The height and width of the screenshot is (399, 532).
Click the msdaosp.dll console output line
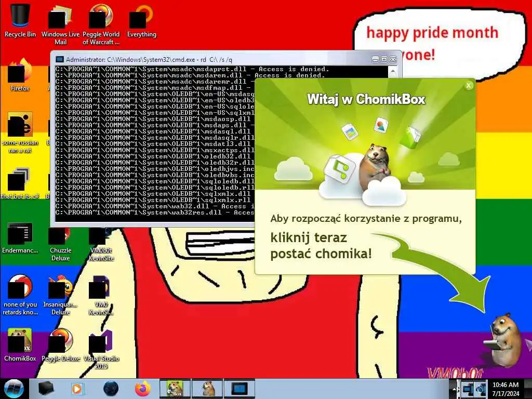153,119
